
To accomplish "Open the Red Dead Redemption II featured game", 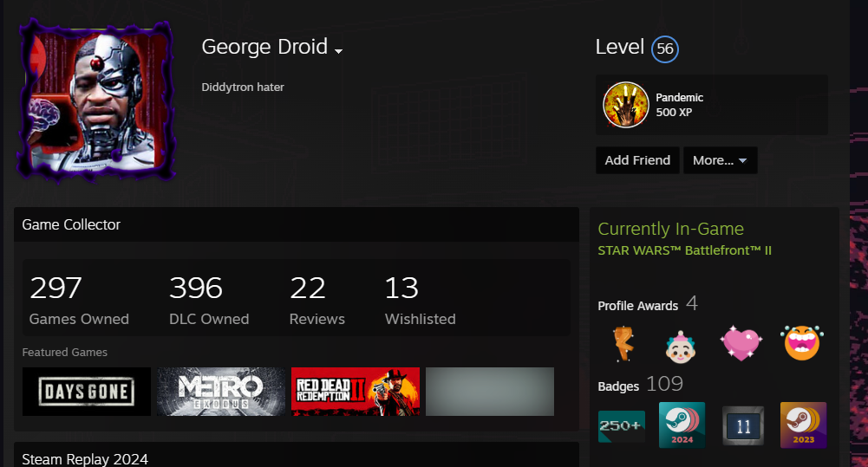I will (356, 392).
